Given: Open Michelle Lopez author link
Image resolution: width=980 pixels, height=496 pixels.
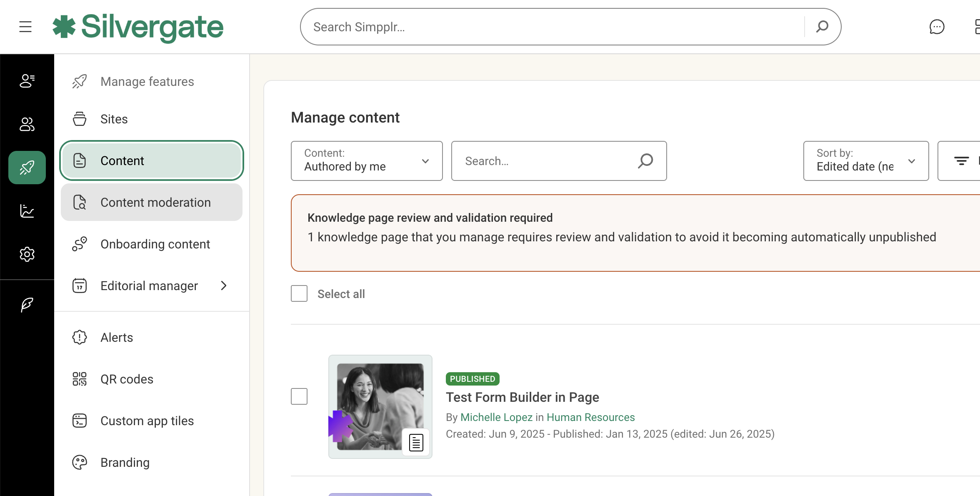Looking at the screenshot, I should [x=496, y=417].
